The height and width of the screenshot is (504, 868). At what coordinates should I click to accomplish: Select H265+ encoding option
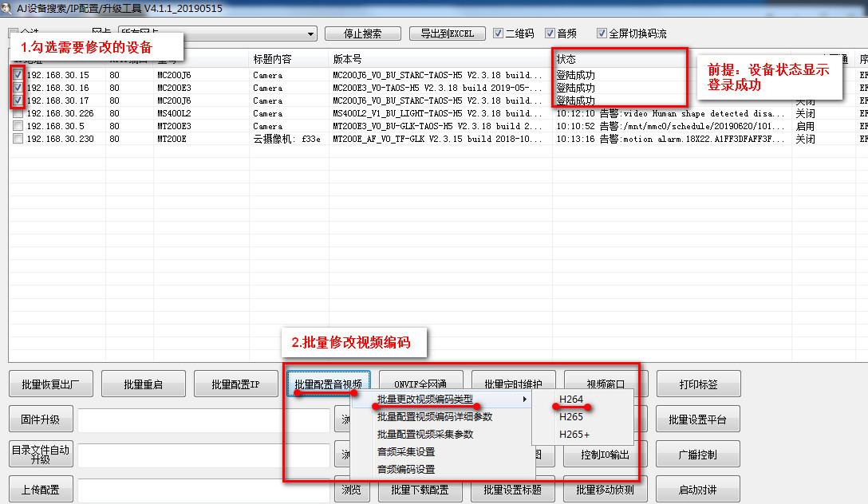[574, 434]
